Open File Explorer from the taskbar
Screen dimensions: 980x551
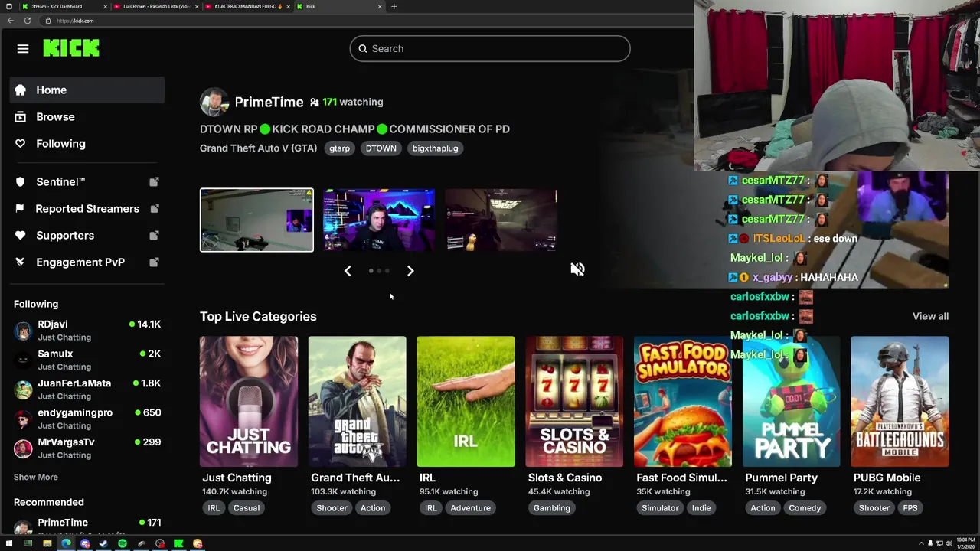47,543
